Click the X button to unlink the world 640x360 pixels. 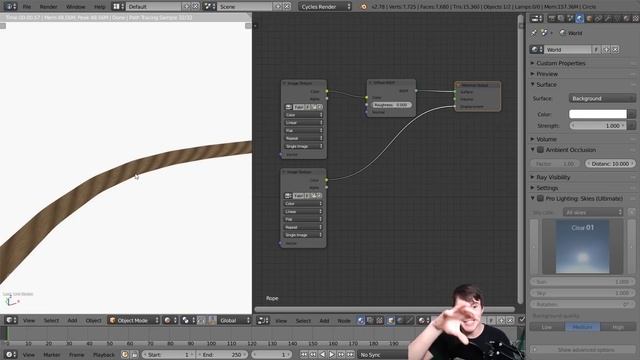coord(615,49)
